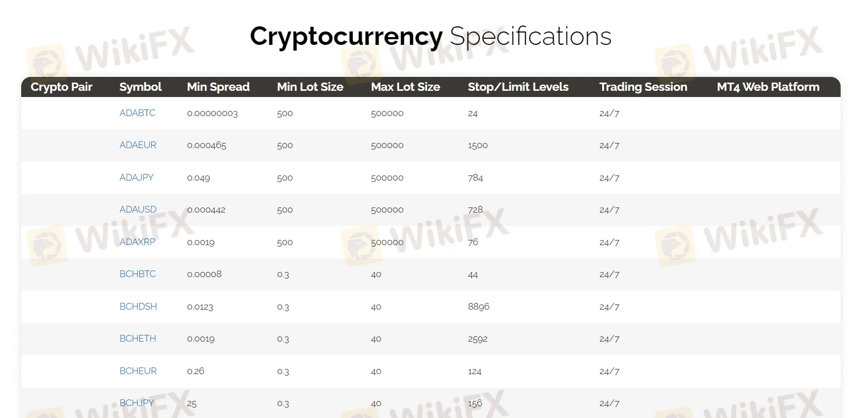The image size is (868, 418).
Task: Click the ADABTC min spread value 0.00000003
Action: tap(212, 114)
